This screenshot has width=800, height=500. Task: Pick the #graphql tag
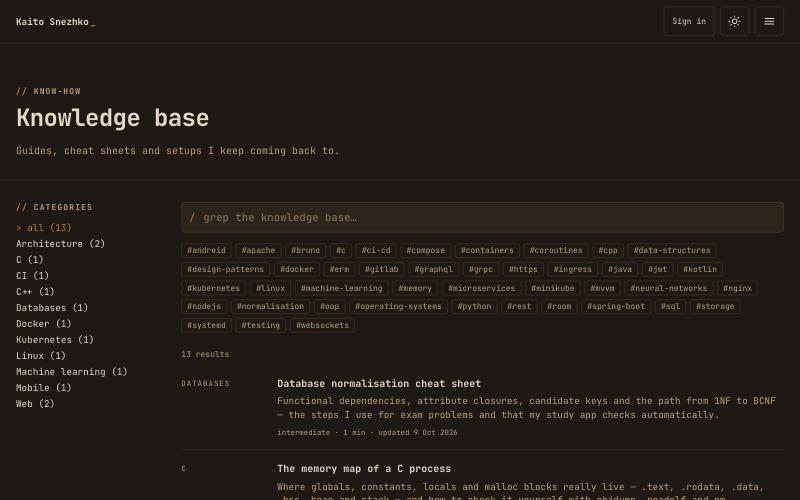pyautogui.click(x=433, y=269)
